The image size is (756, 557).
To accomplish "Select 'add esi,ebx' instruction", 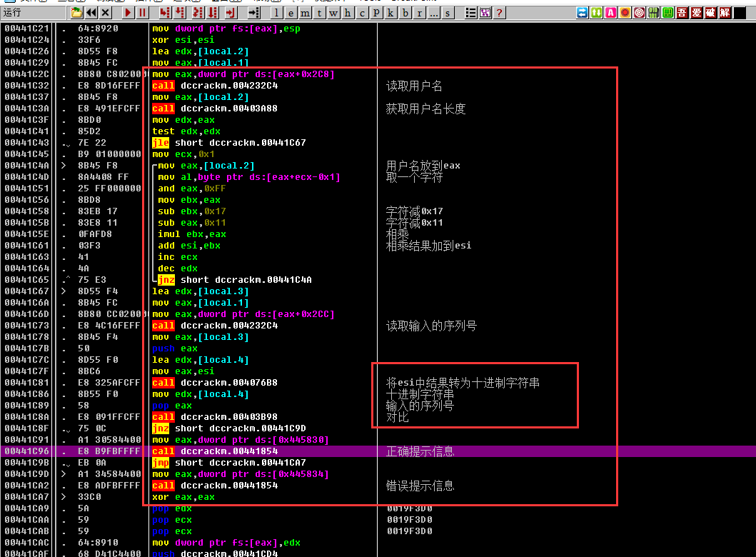I will (189, 246).
